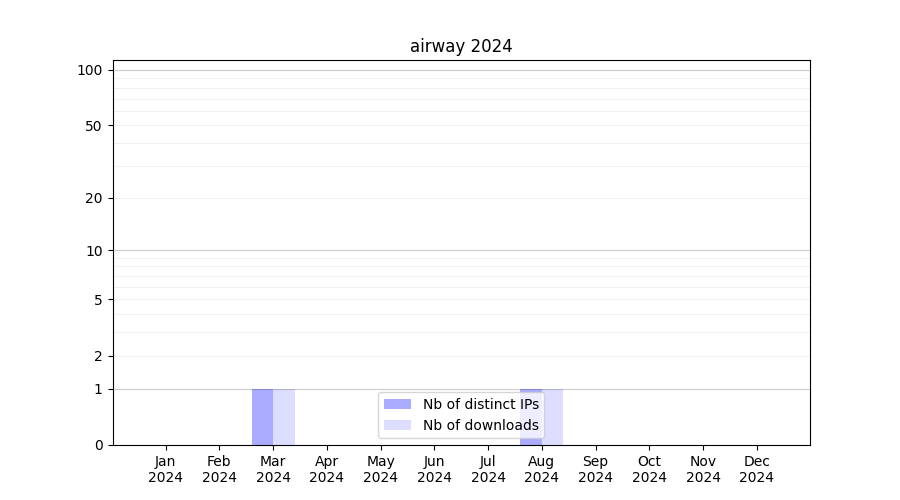Select the Apr 2024 x-axis label
The image size is (900, 500).
[327, 469]
